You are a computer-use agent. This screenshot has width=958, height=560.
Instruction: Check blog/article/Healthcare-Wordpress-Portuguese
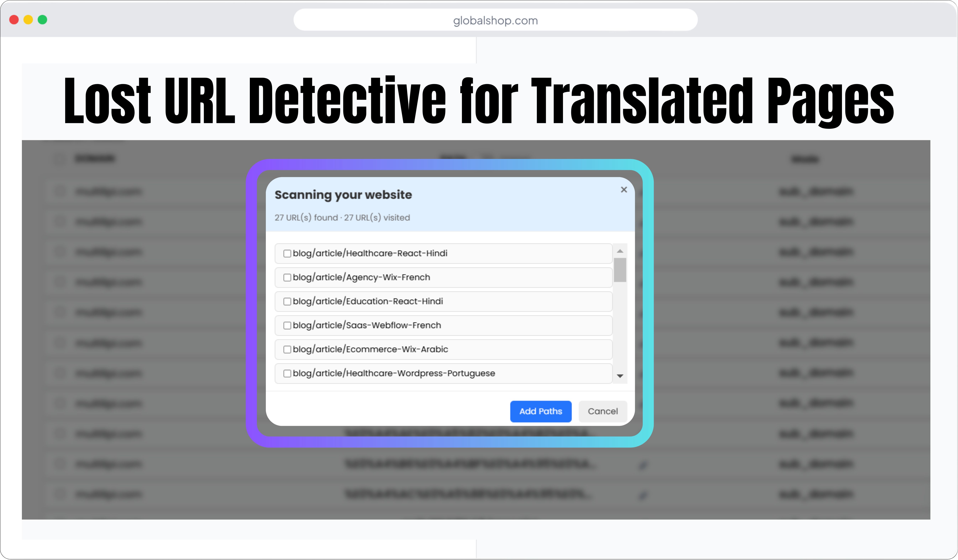[x=287, y=374]
